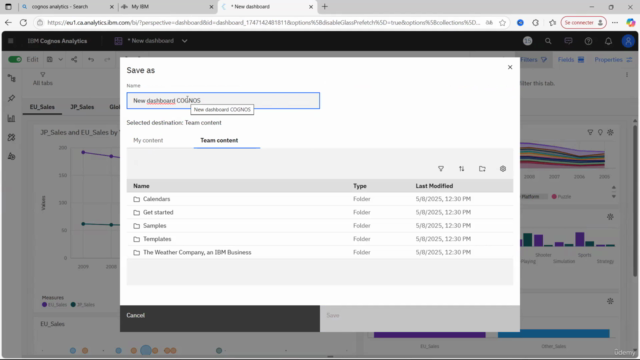Click the Save button
This screenshot has width=640, height=360.
point(420,318)
